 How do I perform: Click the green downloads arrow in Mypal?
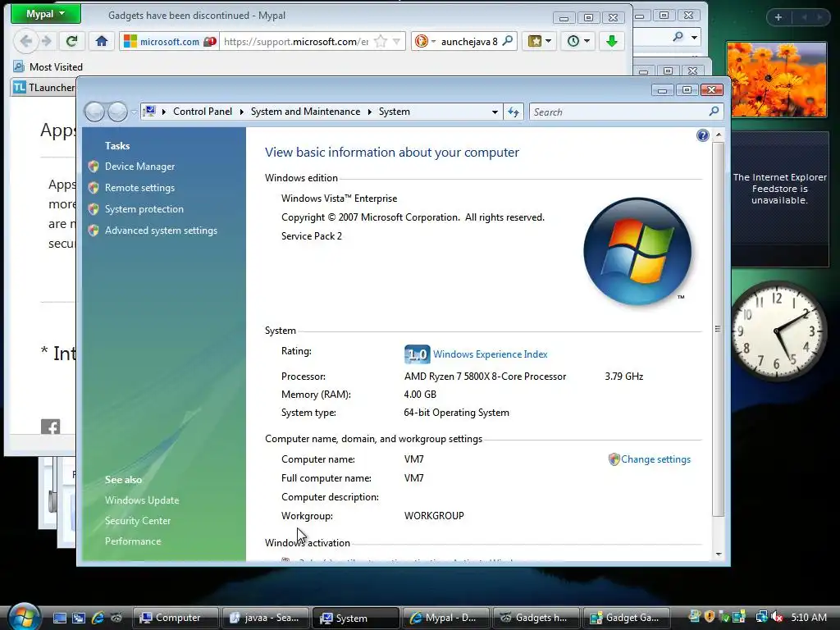click(x=612, y=41)
